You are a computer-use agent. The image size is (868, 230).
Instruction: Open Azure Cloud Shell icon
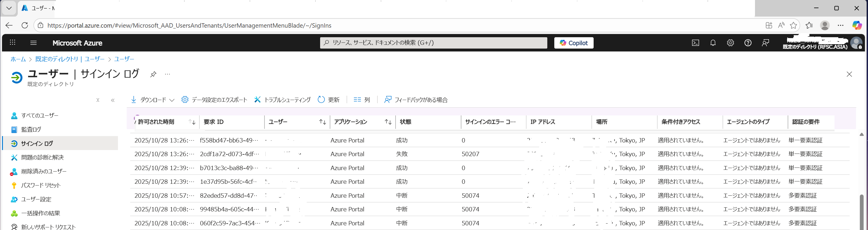click(x=695, y=43)
